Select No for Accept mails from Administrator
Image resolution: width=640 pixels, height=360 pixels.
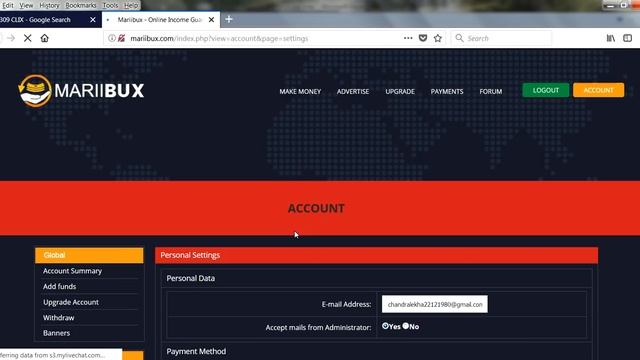pyautogui.click(x=405, y=326)
